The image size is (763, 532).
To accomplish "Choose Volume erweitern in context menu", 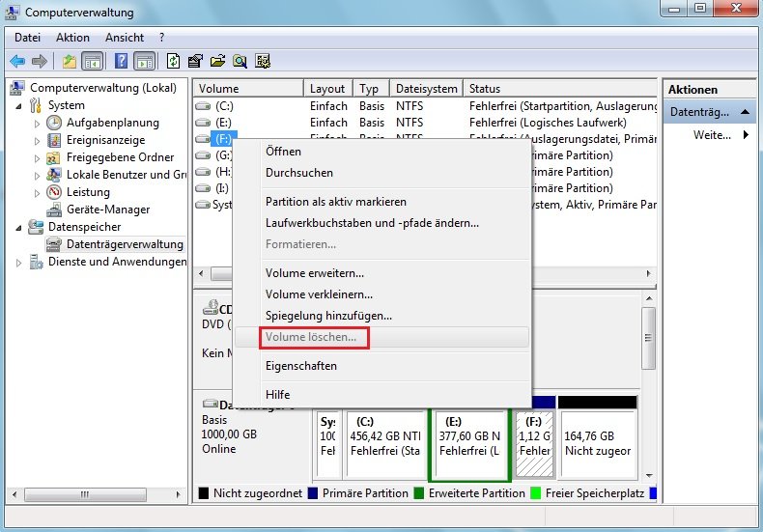I will point(382,273).
